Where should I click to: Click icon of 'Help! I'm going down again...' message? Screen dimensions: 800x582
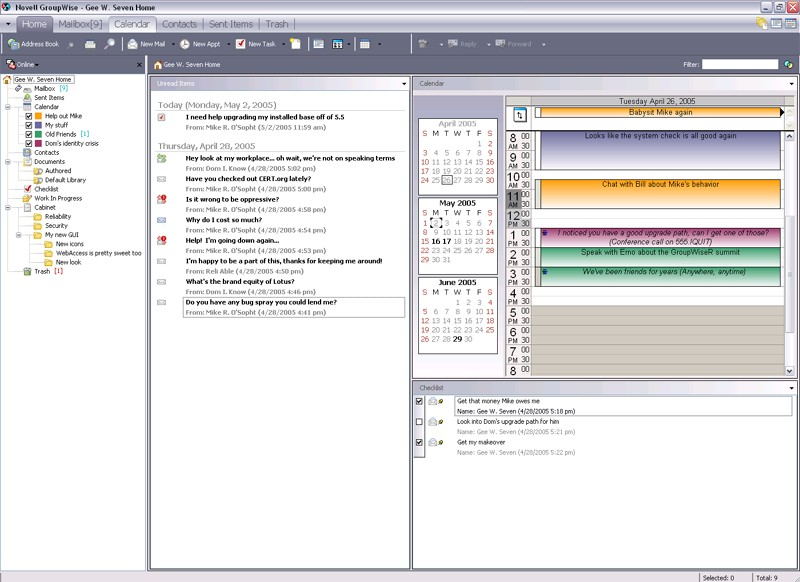tap(162, 240)
